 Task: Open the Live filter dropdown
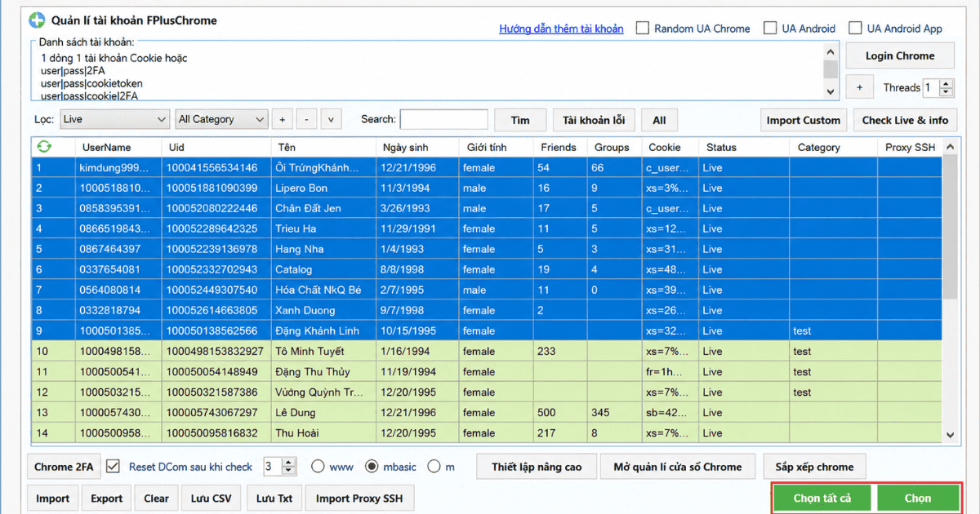[115, 119]
